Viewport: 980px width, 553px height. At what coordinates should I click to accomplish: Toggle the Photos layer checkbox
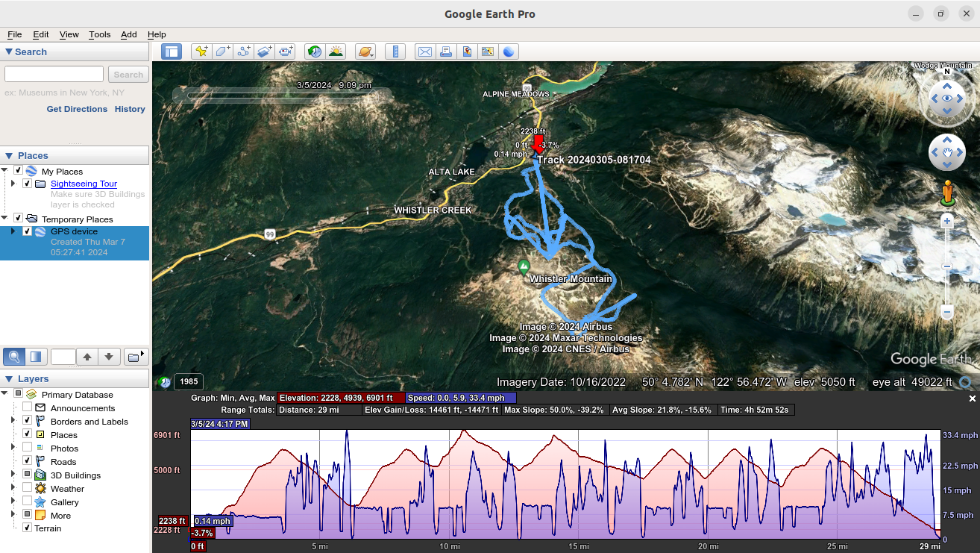tap(28, 449)
